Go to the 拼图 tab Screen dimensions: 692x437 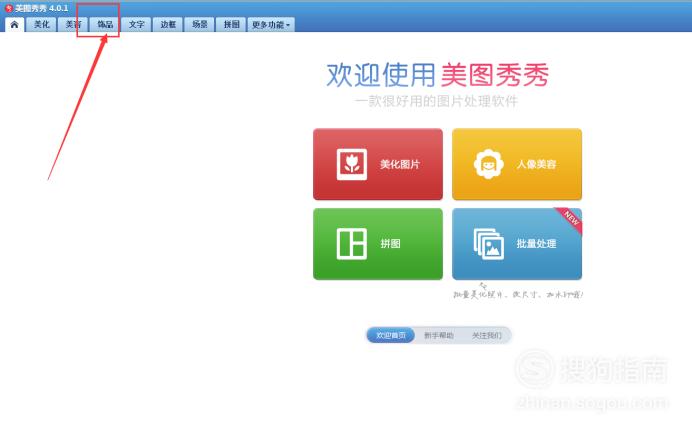pos(231,25)
